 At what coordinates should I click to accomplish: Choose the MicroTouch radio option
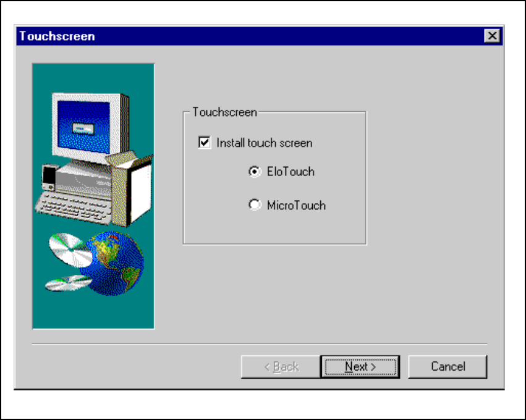pos(255,204)
